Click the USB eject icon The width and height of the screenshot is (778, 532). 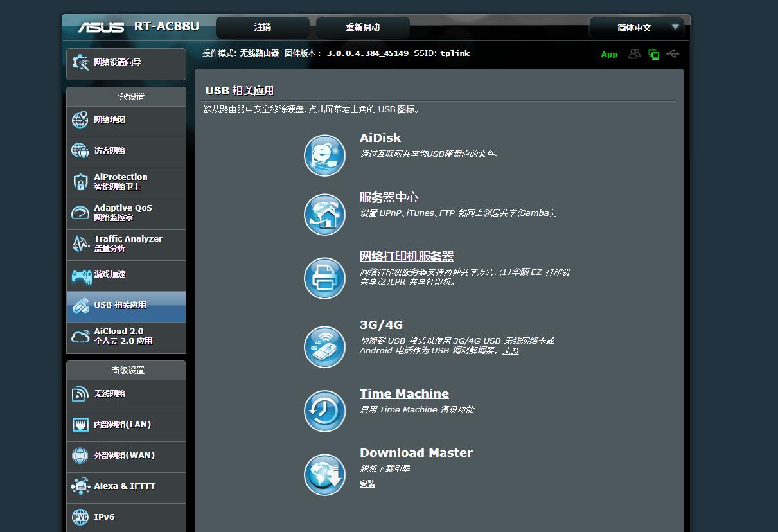click(673, 54)
